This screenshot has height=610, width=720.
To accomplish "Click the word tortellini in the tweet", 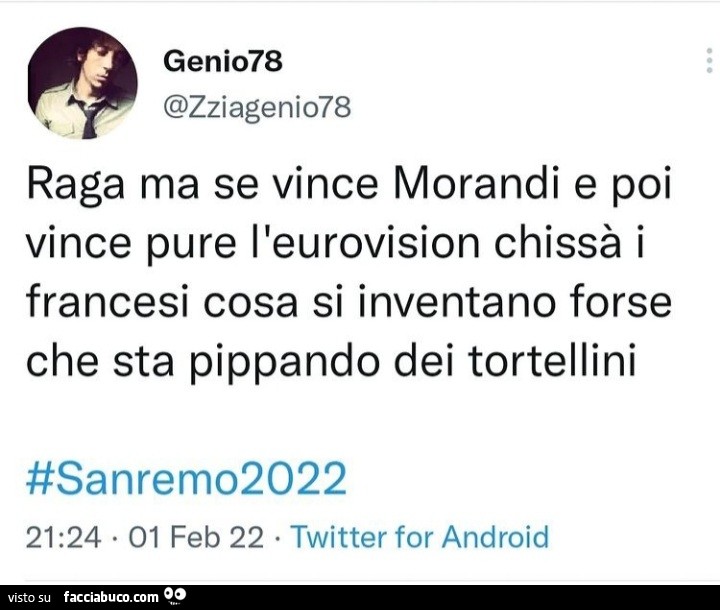I will tap(552, 361).
